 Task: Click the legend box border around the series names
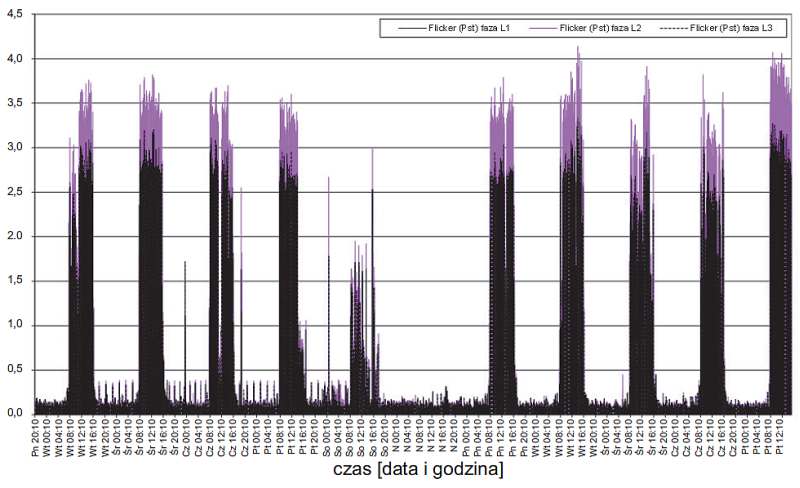click(x=583, y=29)
